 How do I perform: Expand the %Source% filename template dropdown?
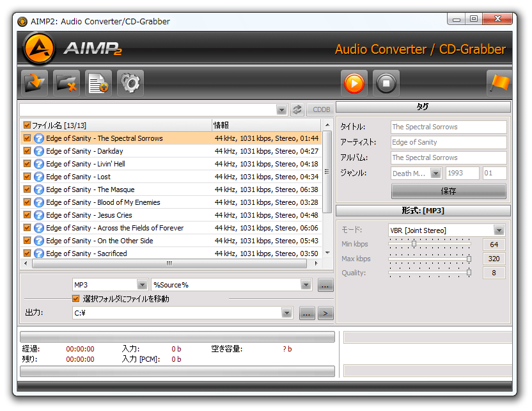[306, 285]
